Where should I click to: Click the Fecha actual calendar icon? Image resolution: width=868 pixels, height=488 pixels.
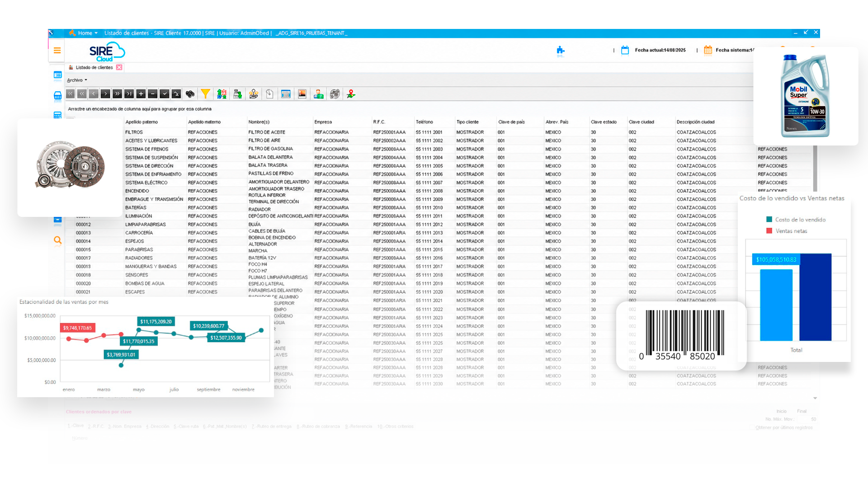tap(625, 50)
